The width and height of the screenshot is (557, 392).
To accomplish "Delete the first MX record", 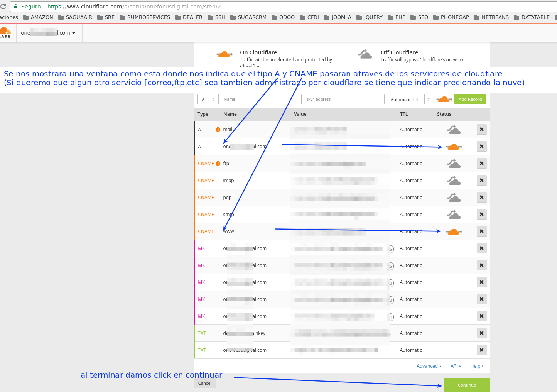I will (x=482, y=248).
